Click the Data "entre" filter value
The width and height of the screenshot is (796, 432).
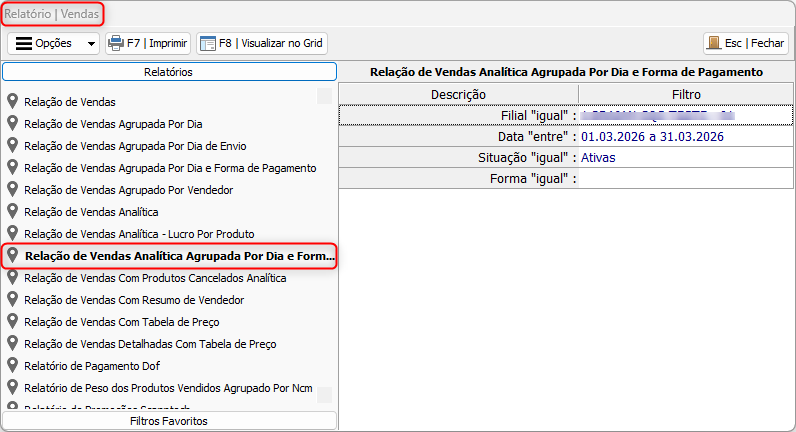tap(651, 136)
